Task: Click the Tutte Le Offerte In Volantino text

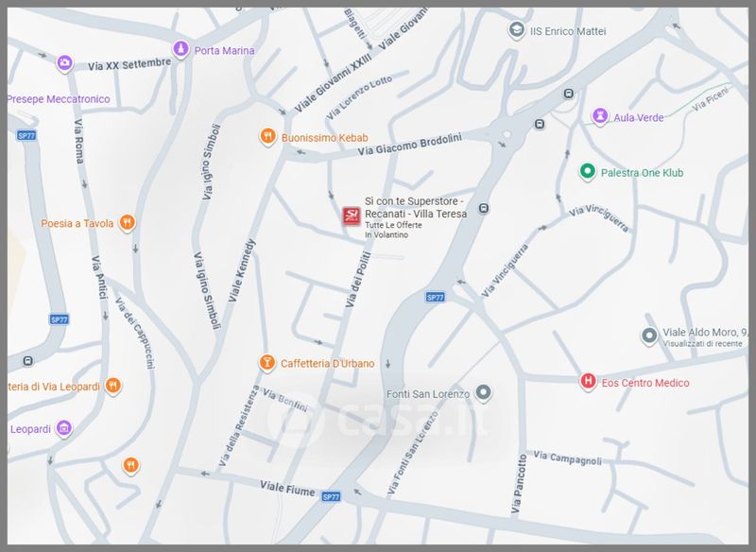Action: 395,230
